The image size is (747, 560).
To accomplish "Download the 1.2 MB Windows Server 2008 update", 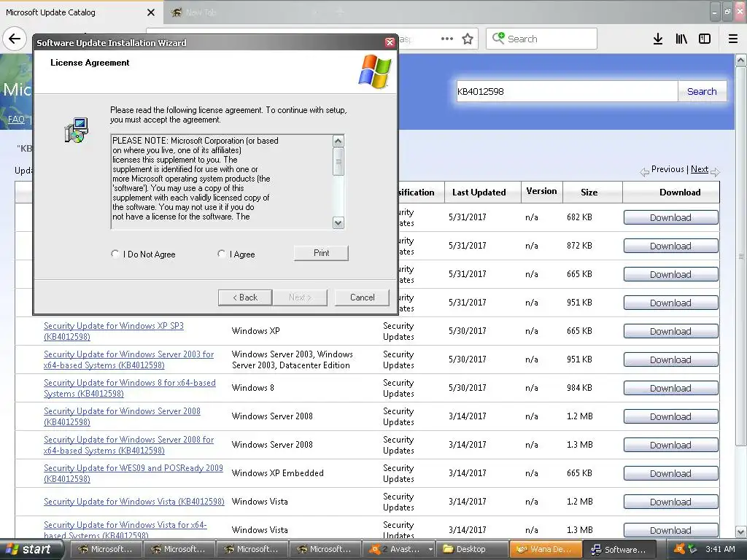I will coord(670,416).
